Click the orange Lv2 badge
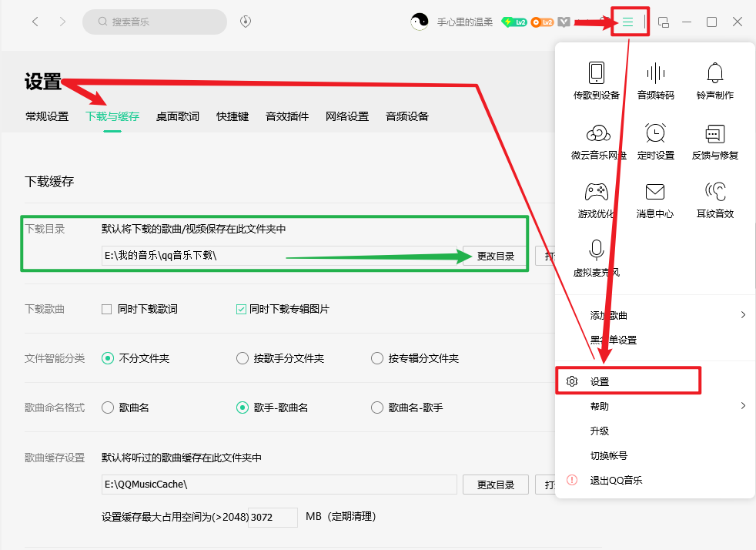 coord(542,22)
